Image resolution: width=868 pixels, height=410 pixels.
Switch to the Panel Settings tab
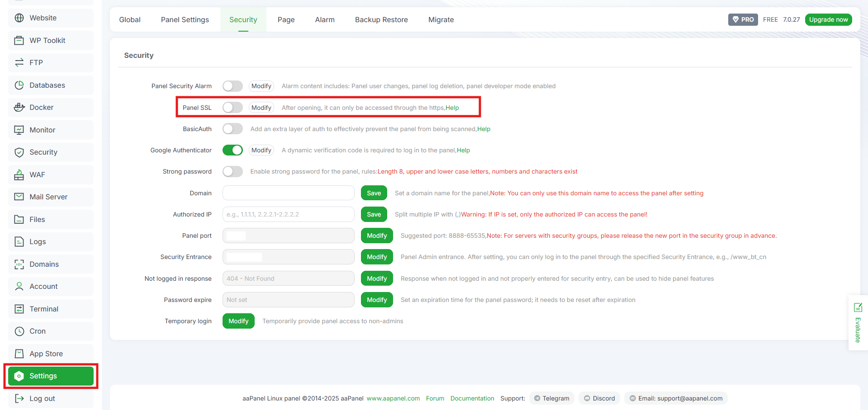click(x=185, y=19)
